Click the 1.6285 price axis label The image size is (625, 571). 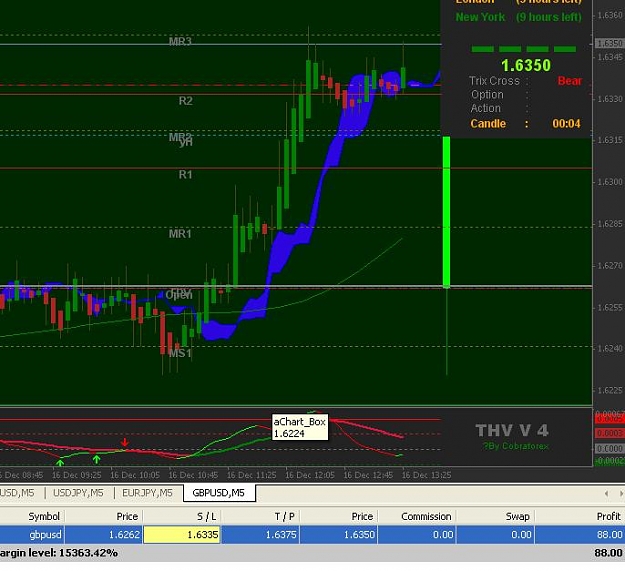pyautogui.click(x=610, y=224)
